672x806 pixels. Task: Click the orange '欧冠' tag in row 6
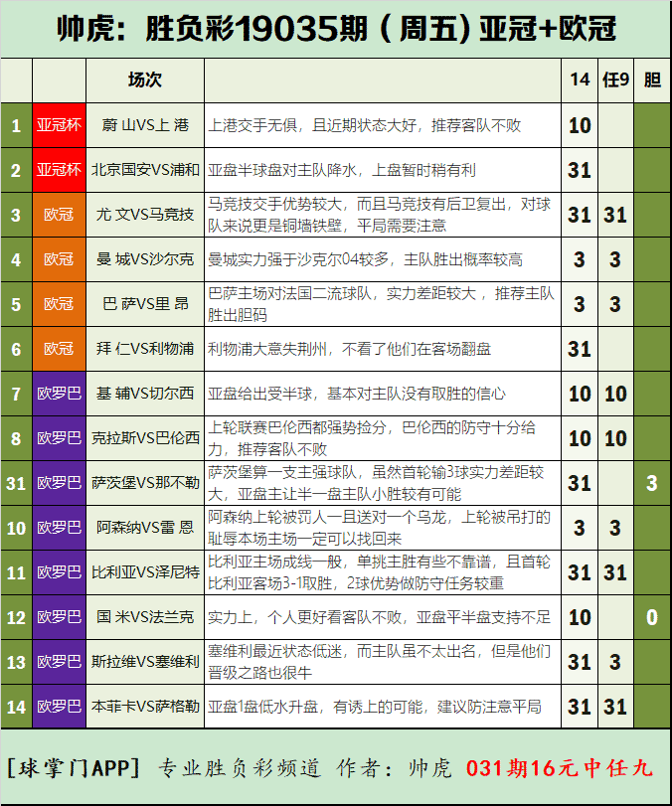[x=59, y=349]
